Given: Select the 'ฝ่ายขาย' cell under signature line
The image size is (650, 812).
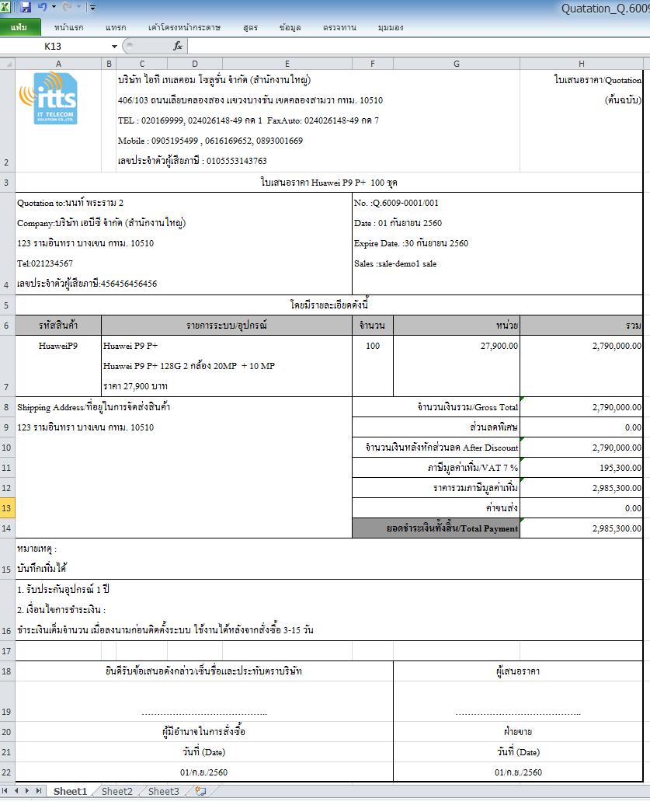Looking at the screenshot, I should click(518, 732).
